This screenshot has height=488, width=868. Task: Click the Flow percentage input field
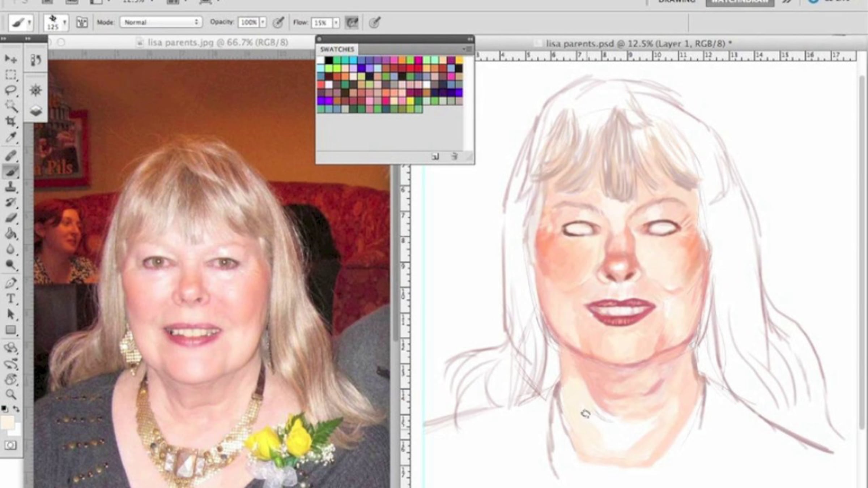pyautogui.click(x=321, y=23)
